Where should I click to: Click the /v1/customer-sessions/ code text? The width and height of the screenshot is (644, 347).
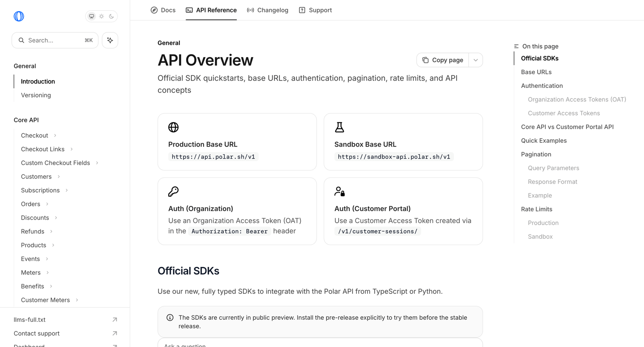point(377,231)
